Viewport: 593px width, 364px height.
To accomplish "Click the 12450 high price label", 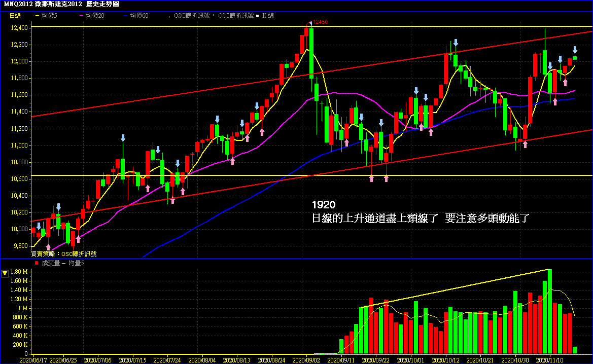I will pyautogui.click(x=320, y=22).
